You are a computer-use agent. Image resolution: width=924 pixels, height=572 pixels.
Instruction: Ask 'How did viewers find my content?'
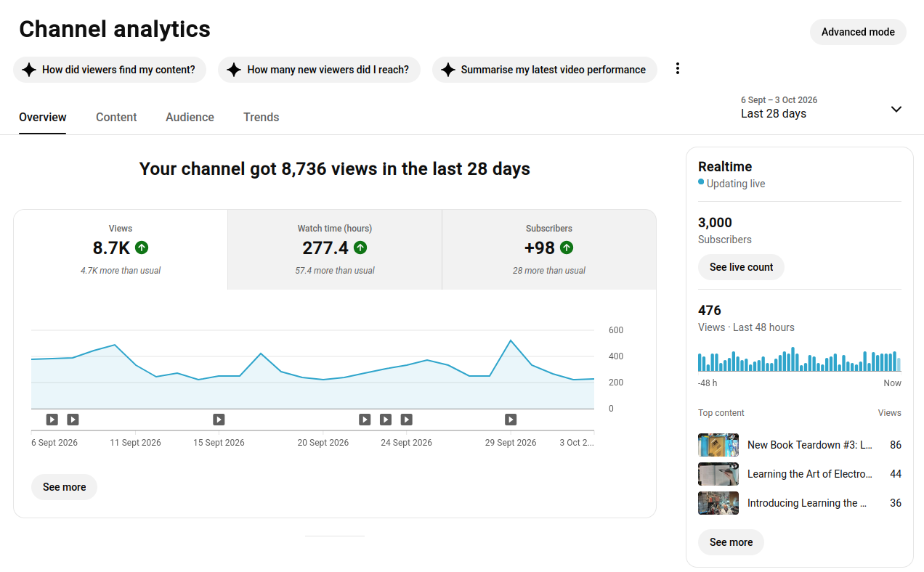(110, 70)
